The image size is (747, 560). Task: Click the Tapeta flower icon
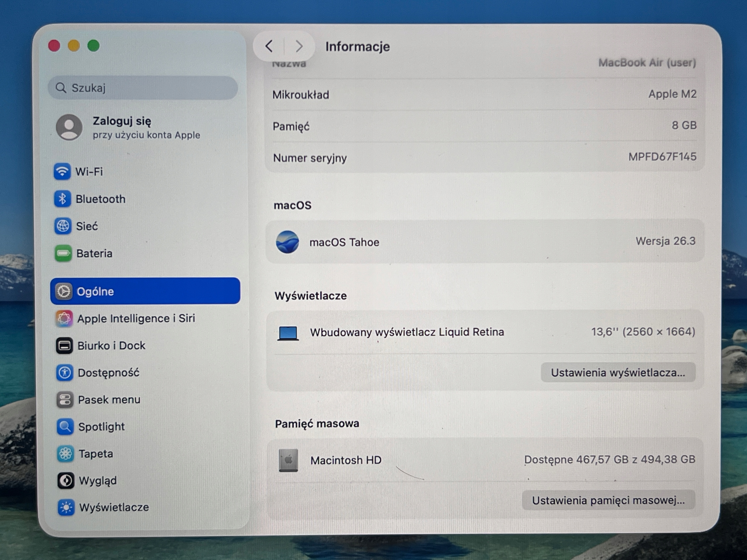[66, 453]
